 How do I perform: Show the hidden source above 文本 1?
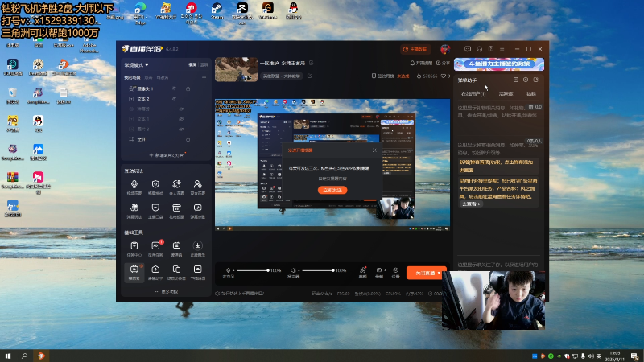pos(181,109)
